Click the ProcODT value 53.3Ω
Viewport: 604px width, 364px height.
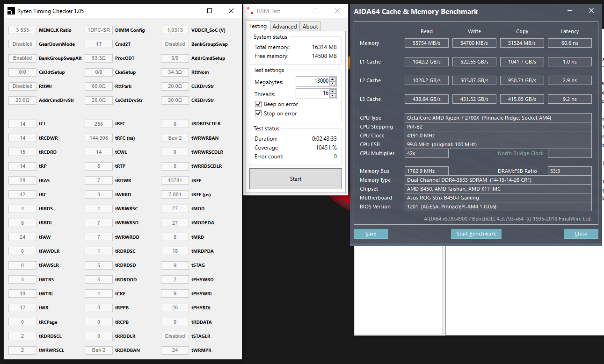point(99,58)
